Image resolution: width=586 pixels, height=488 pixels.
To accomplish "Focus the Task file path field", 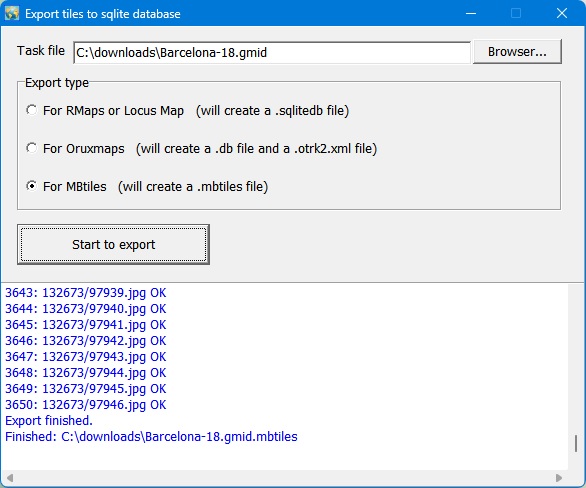I will pos(272,52).
